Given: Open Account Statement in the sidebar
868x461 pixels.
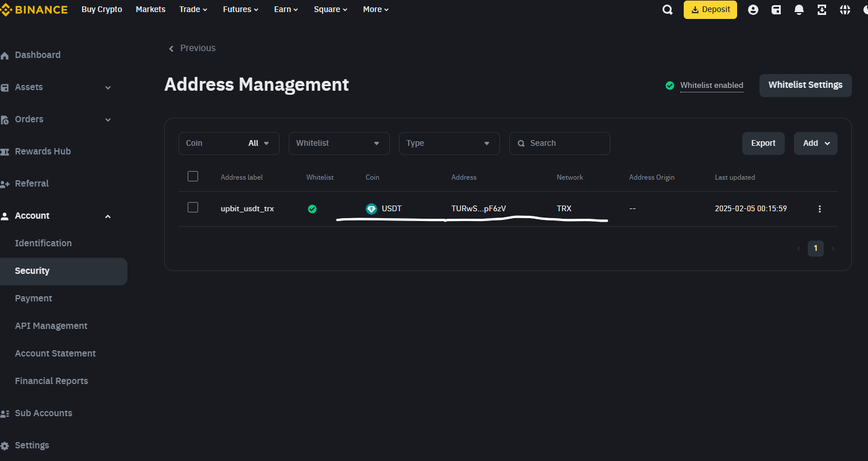Looking at the screenshot, I should point(55,354).
